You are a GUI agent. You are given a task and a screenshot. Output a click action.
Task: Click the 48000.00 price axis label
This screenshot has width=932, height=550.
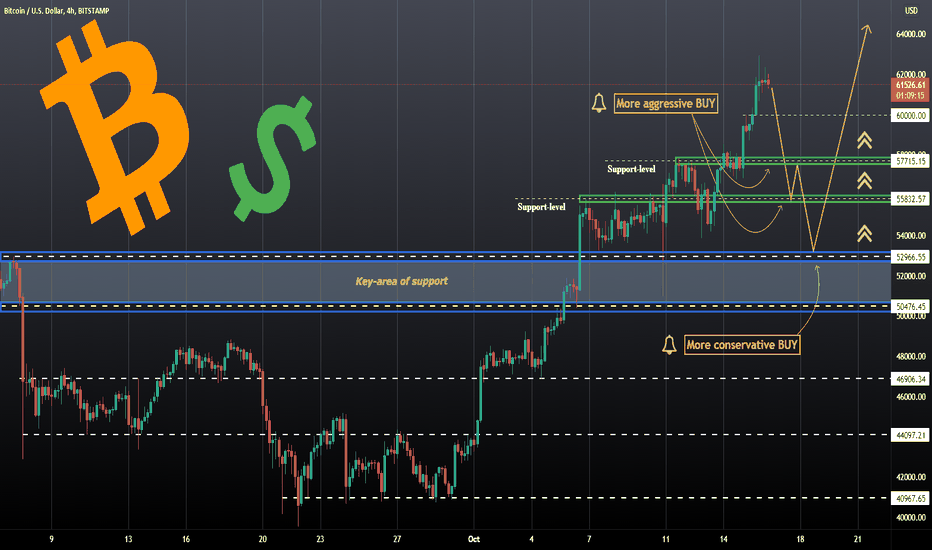pos(911,356)
